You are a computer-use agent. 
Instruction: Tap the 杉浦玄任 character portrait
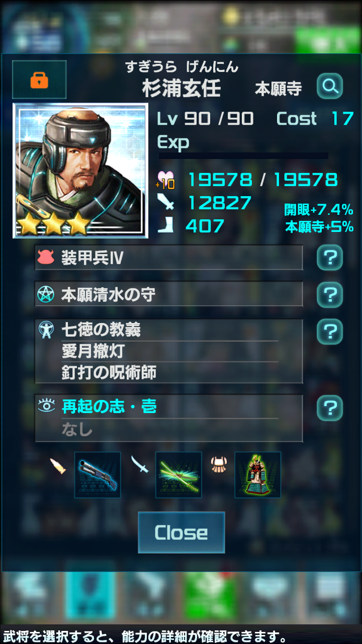tap(80, 171)
